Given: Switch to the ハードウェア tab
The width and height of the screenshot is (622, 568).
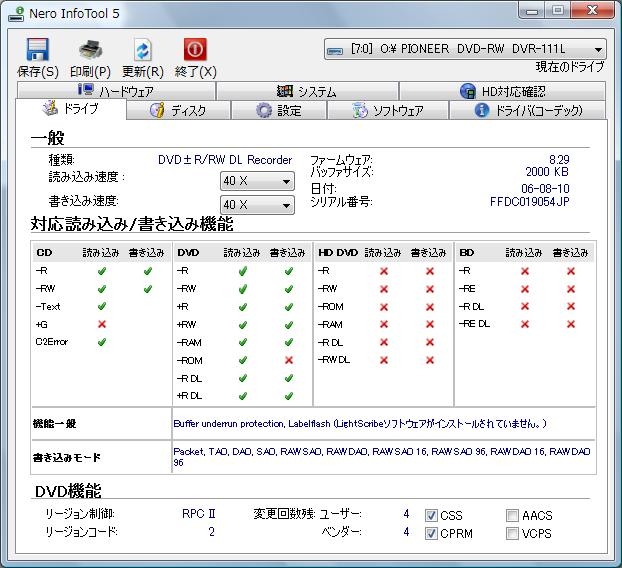Looking at the screenshot, I should (116, 91).
